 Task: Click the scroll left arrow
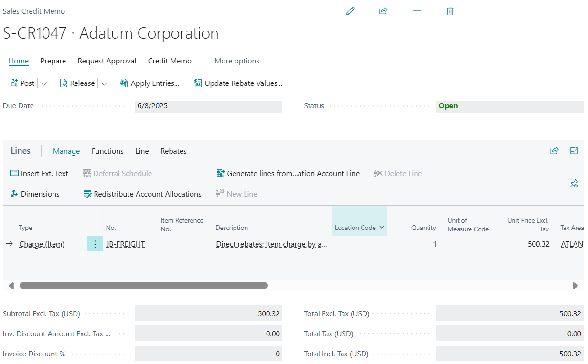(11, 286)
